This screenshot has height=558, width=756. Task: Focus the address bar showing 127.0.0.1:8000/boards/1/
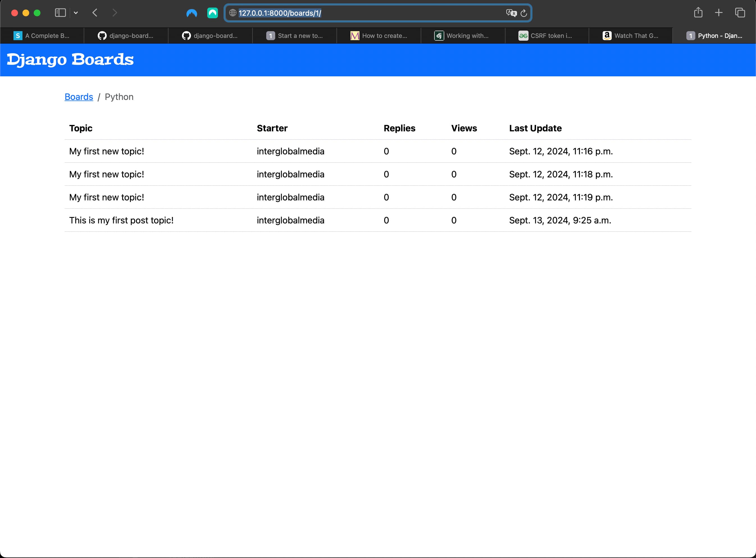[x=378, y=13]
